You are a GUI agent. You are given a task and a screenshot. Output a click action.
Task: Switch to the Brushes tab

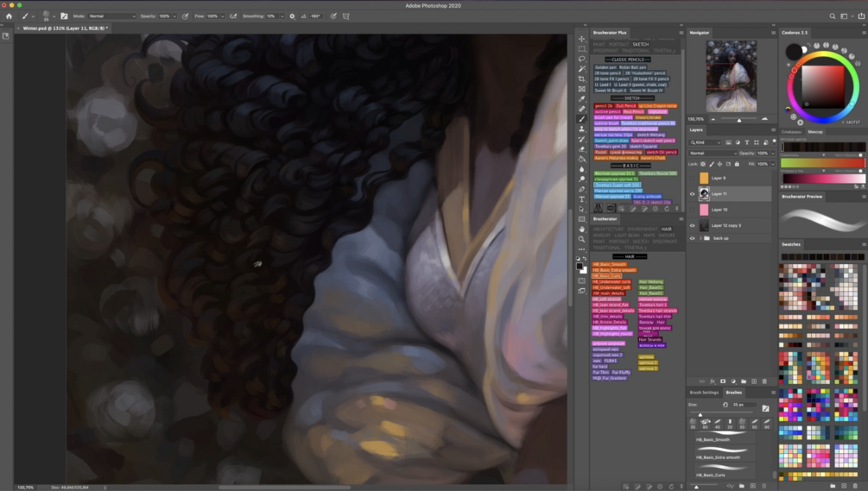coord(734,393)
